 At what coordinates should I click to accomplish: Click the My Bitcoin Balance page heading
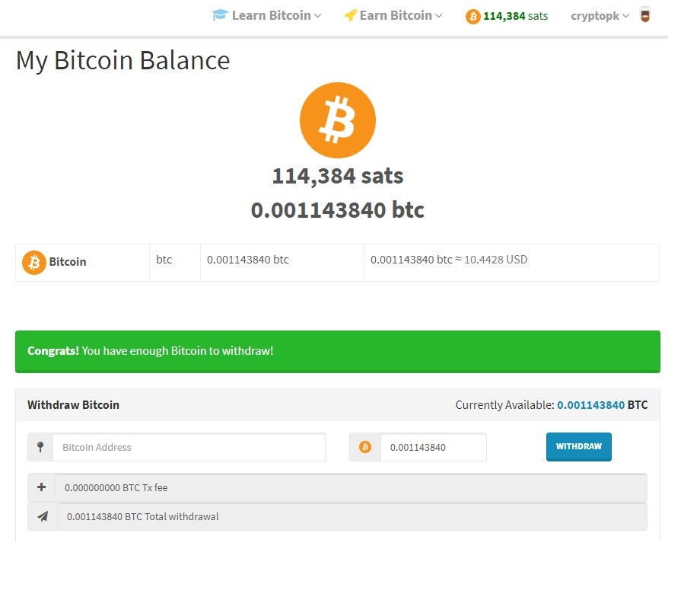(x=123, y=60)
